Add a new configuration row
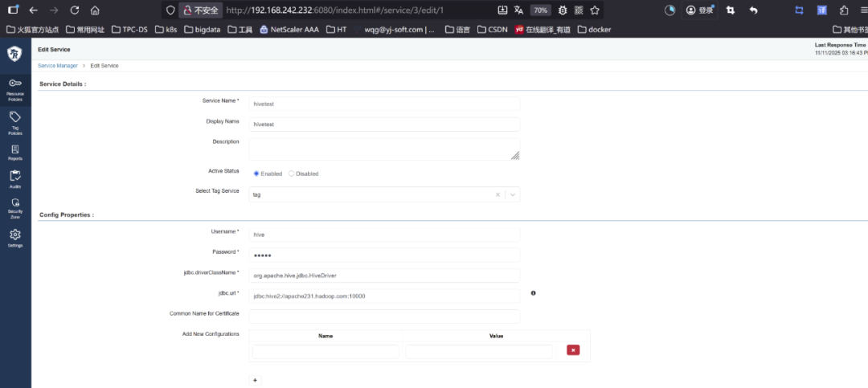This screenshot has width=868, height=388. coord(255,380)
